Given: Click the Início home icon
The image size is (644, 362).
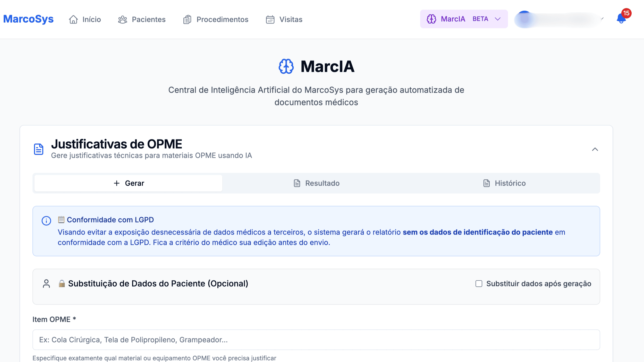Looking at the screenshot, I should tap(73, 19).
